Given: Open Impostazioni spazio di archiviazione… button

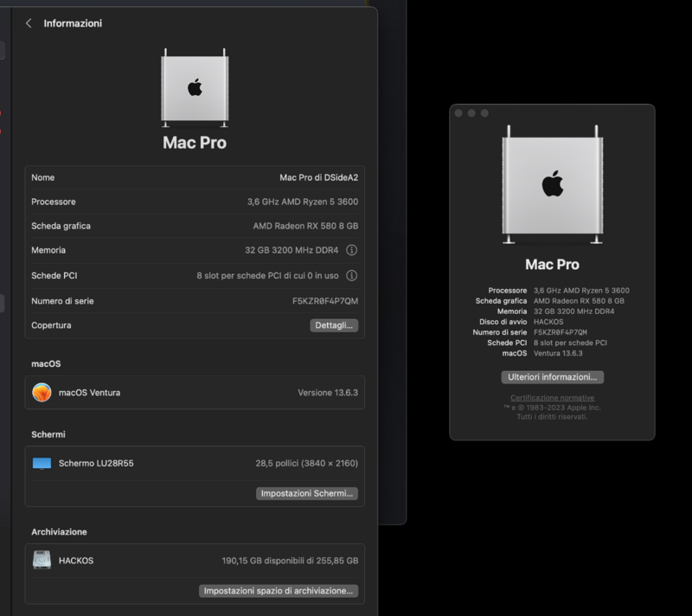Looking at the screenshot, I should pos(279,591).
